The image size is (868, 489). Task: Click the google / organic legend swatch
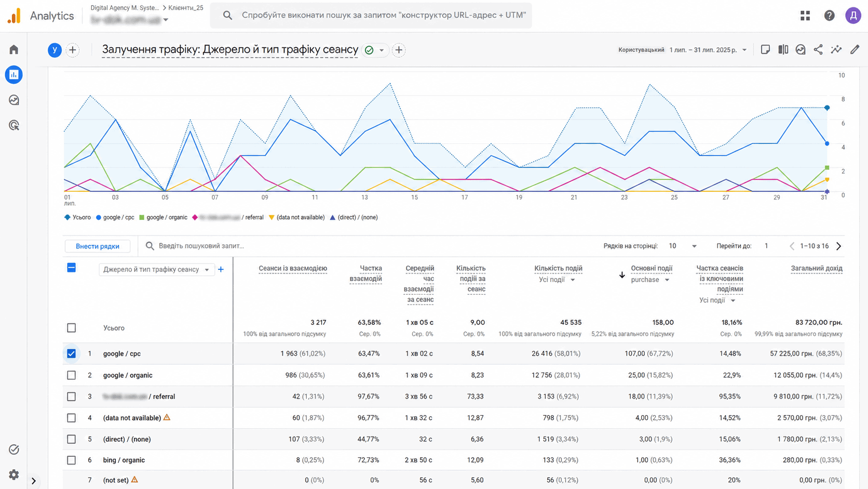point(142,217)
